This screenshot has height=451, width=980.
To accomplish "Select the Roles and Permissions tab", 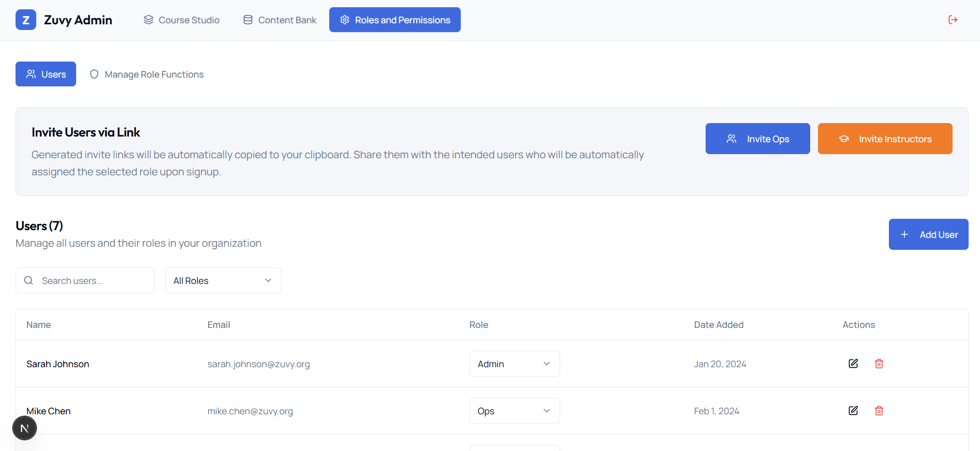I will coord(395,20).
